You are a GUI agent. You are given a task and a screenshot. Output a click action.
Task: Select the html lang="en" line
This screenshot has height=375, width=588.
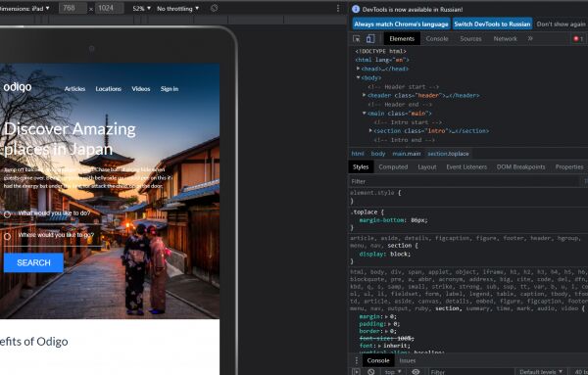[382, 60]
